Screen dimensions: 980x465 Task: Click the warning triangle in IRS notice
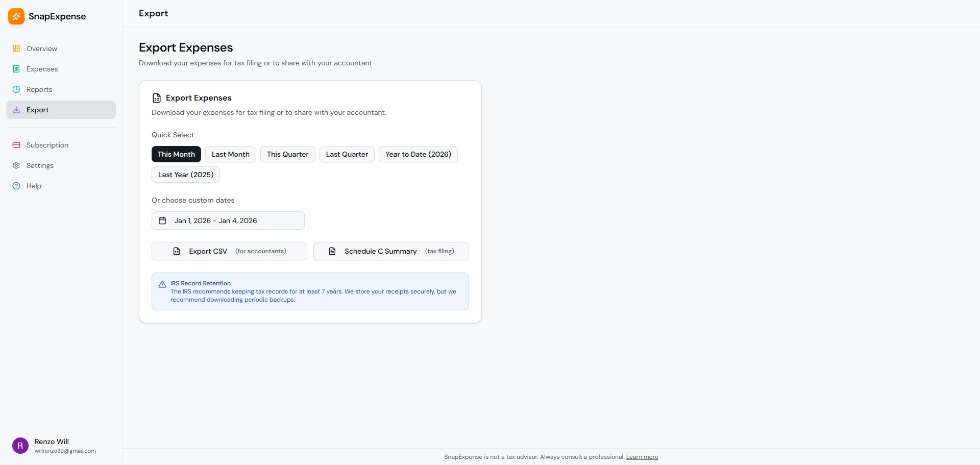point(162,284)
